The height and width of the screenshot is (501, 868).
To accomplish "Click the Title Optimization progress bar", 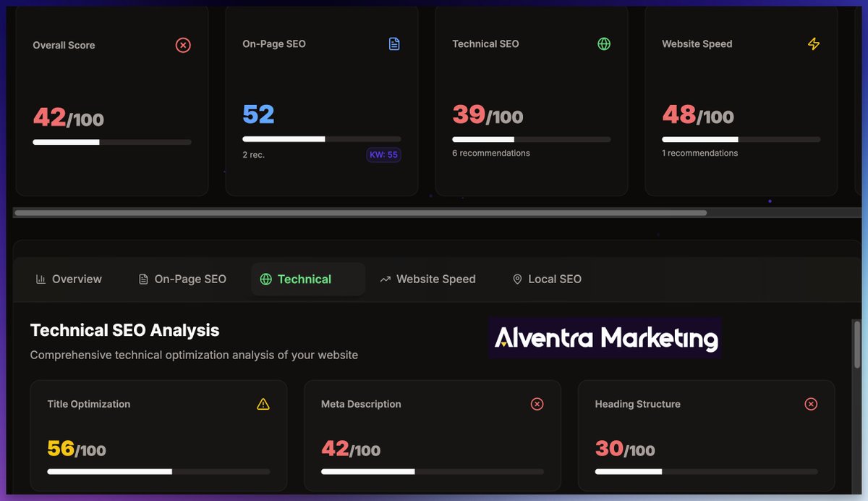I will click(x=158, y=471).
